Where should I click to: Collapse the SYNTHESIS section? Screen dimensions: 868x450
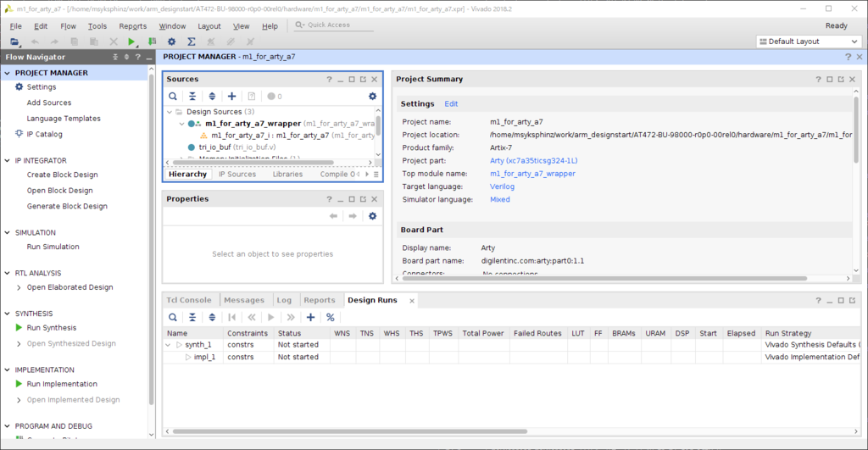tap(7, 314)
